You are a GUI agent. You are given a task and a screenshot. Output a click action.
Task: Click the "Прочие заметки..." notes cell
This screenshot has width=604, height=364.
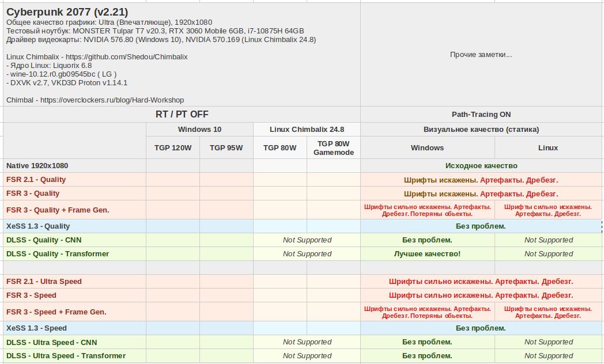click(x=481, y=55)
